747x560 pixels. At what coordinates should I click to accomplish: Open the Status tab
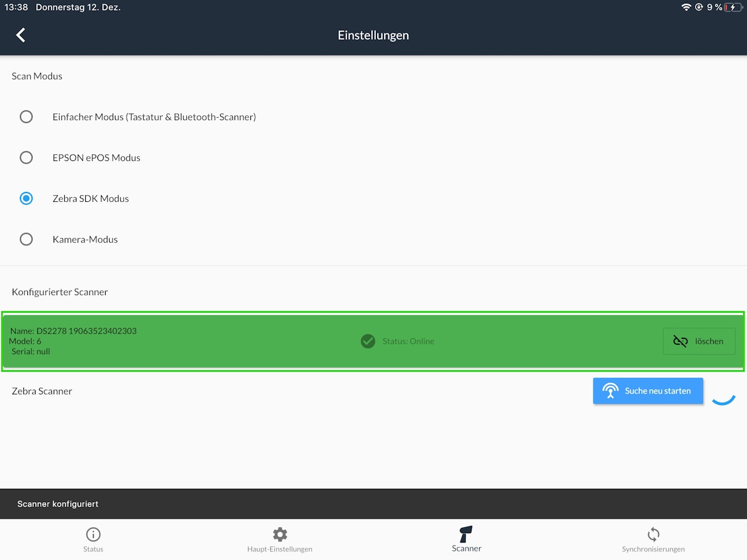93,540
